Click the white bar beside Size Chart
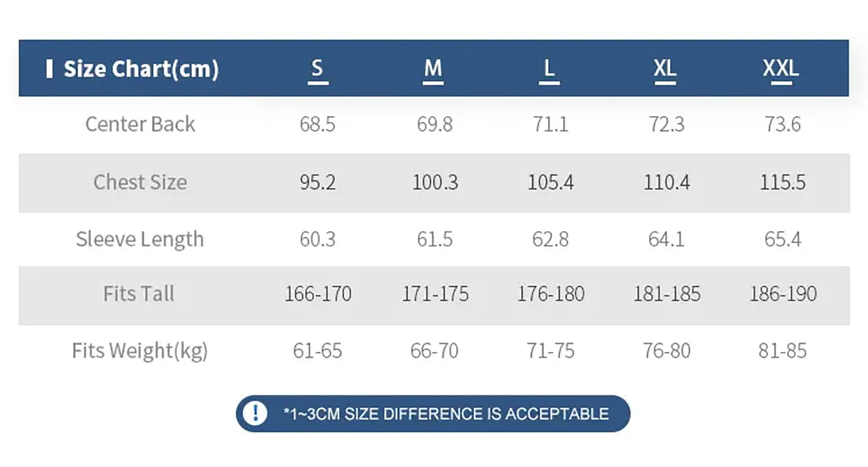Viewport: 868px width, 467px height. coord(49,69)
